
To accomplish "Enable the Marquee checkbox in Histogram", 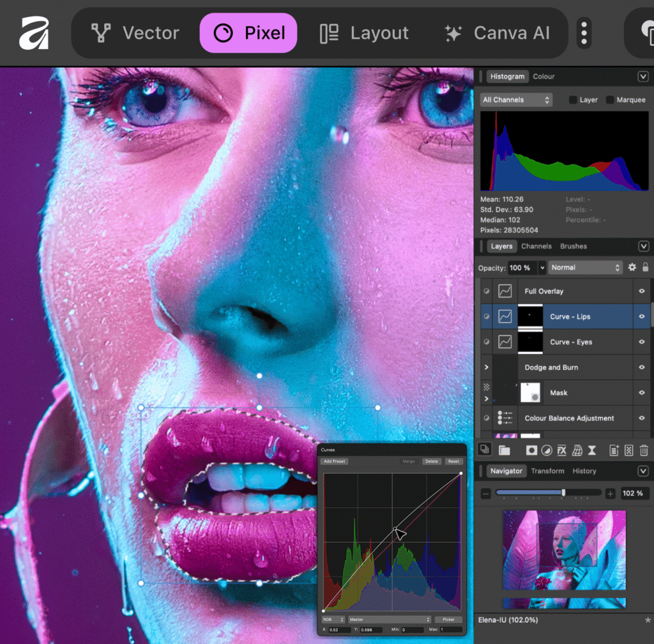I will 610,100.
